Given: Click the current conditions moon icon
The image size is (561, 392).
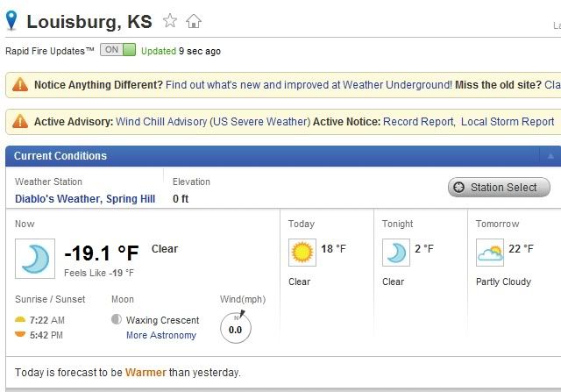Looking at the screenshot, I should point(35,259).
